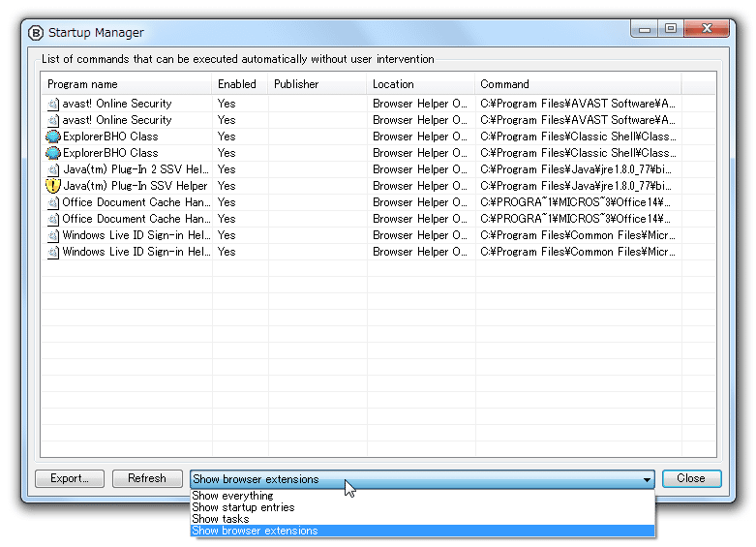Pick highlighted Show browser extensions option

coord(422,531)
